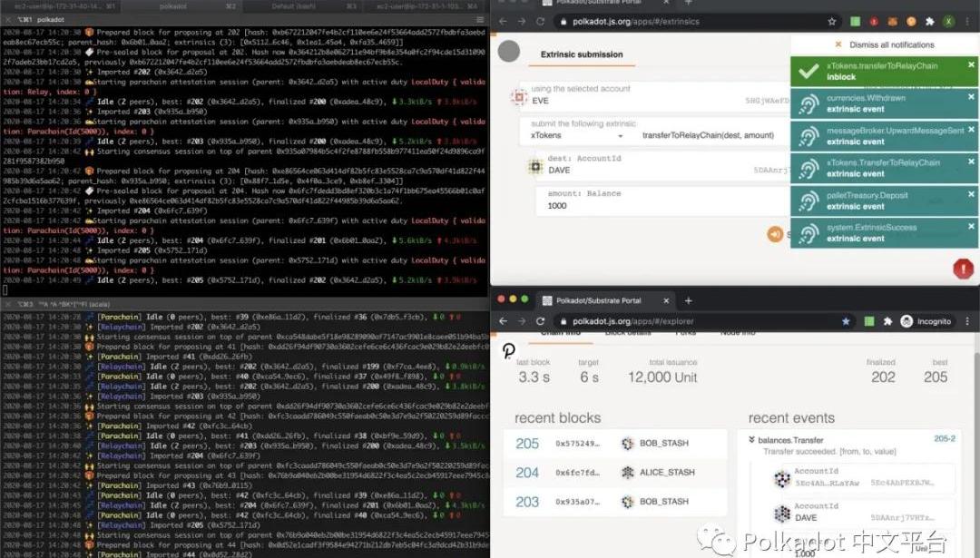The height and width of the screenshot is (558, 980).
Task: Click DAVE AccountId identicon in recent events
Action: tap(782, 514)
